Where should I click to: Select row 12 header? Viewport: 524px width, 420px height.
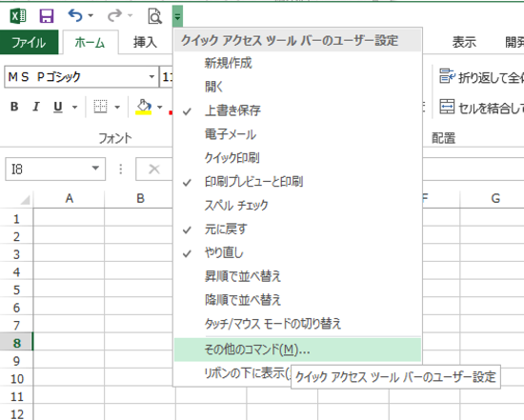[x=16, y=413]
